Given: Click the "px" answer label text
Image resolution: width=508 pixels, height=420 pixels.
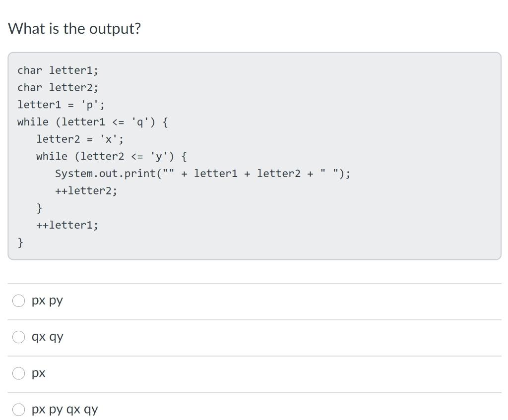Looking at the screenshot, I should (39, 373).
